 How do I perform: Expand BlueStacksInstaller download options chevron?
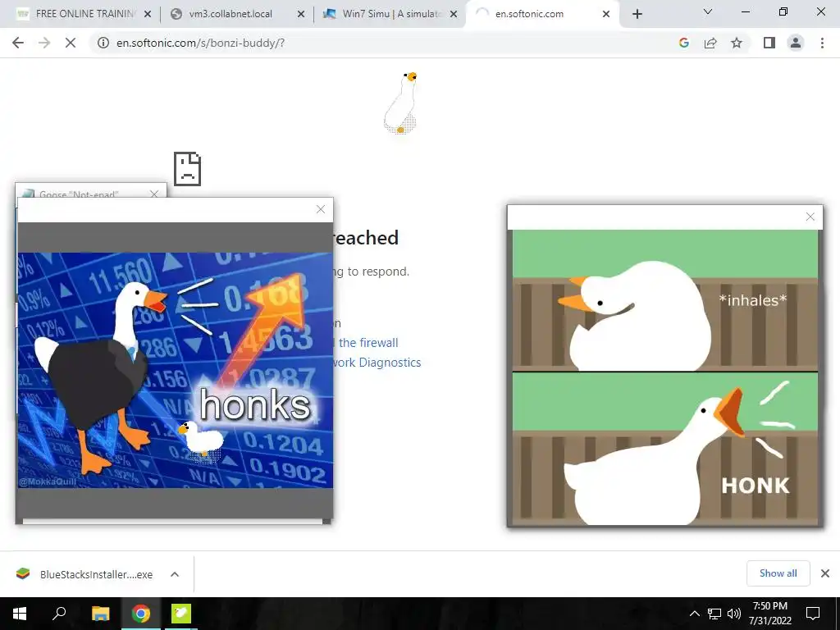click(175, 574)
